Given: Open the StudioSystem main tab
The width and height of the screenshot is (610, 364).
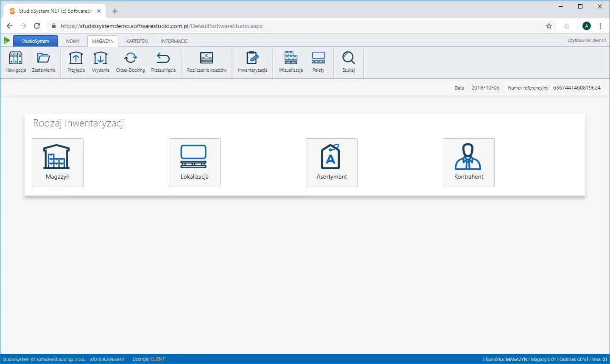Looking at the screenshot, I should pyautogui.click(x=36, y=41).
